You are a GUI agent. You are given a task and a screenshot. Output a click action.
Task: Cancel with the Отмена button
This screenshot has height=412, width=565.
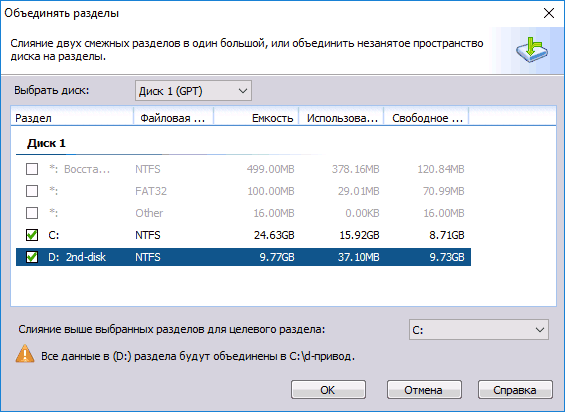click(424, 390)
